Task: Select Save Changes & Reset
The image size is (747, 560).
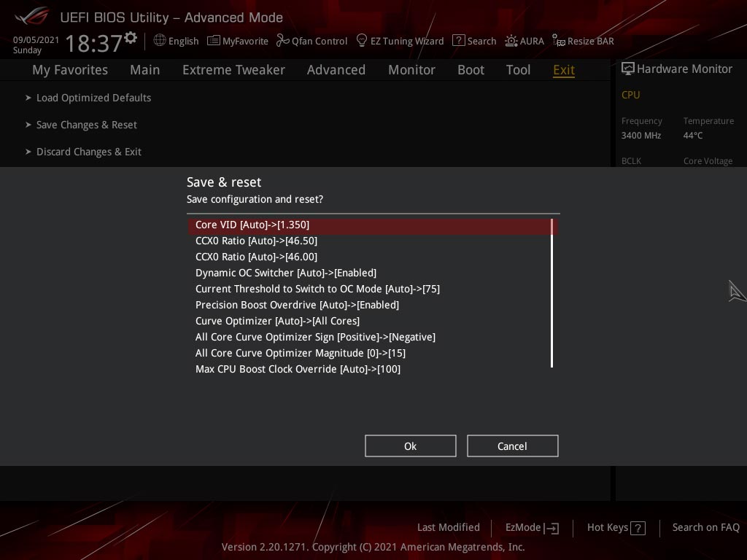Action: (87, 125)
